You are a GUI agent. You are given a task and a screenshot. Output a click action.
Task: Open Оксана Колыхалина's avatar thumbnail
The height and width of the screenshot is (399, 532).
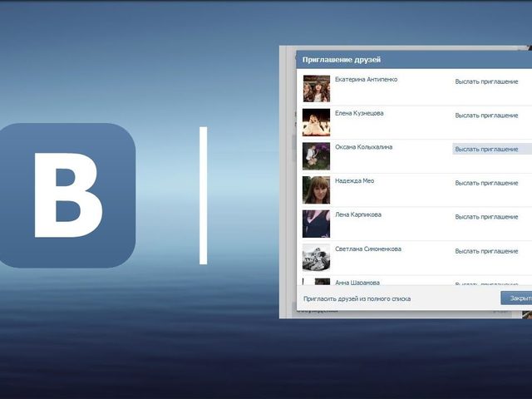tap(316, 156)
